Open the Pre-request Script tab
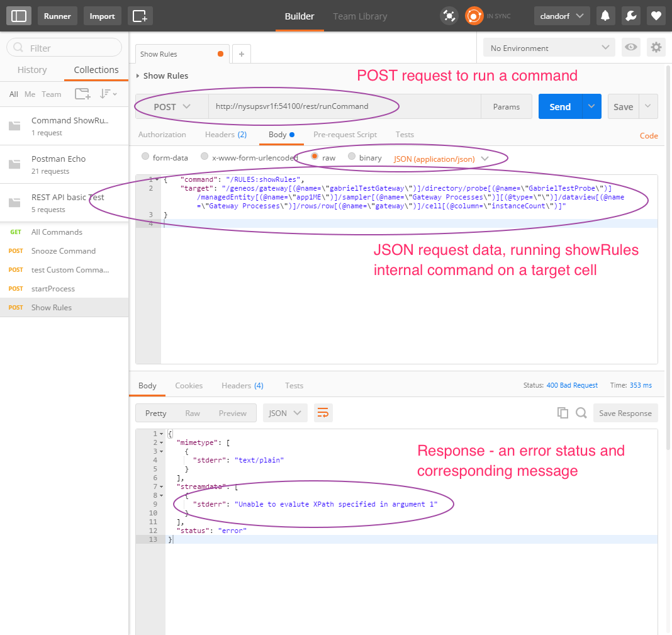 pos(345,135)
